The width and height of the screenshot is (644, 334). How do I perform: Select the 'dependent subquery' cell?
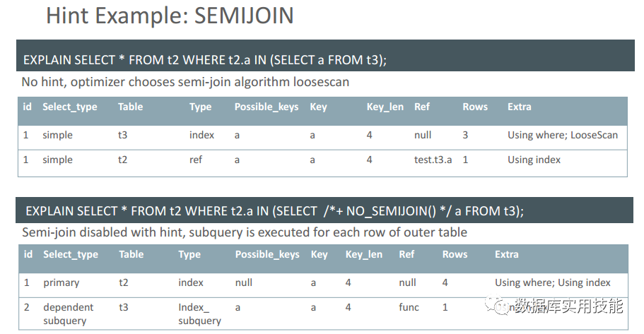pos(68,314)
